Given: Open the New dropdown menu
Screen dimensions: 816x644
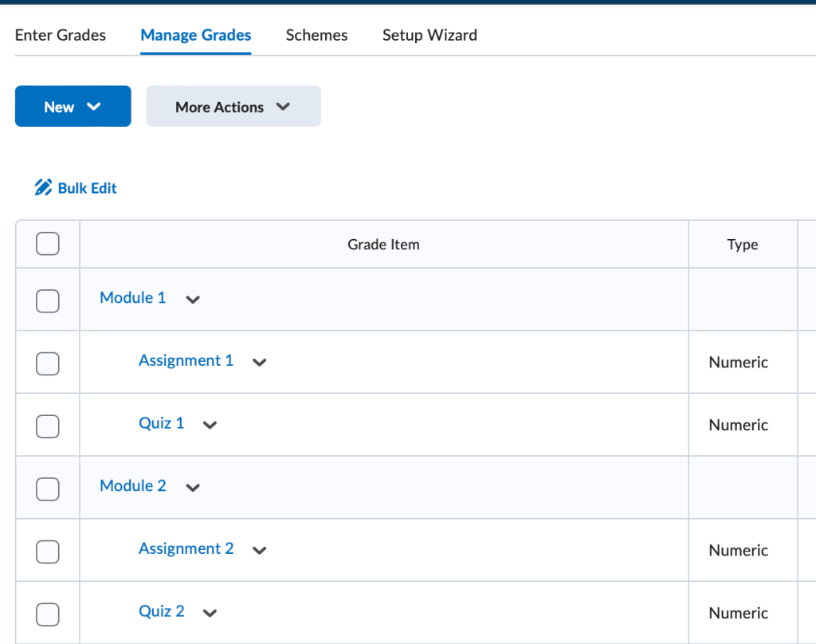Looking at the screenshot, I should 73,106.
